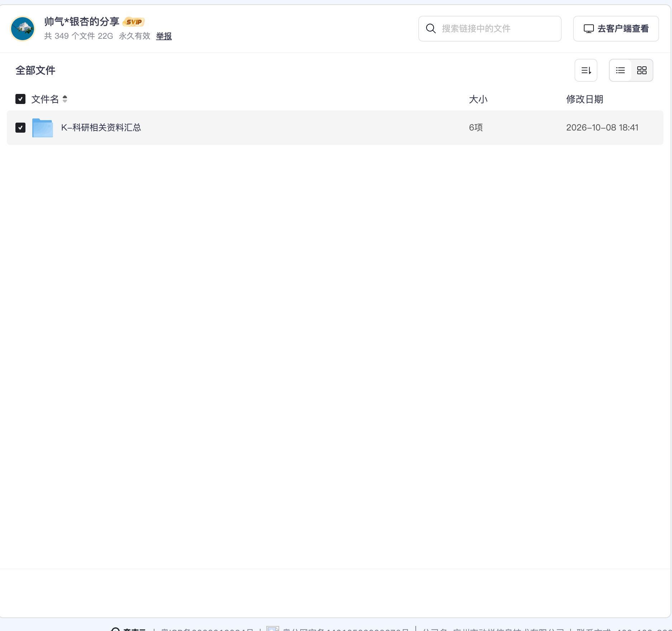
Task: Click the 永久有效 validity label
Action: [134, 36]
